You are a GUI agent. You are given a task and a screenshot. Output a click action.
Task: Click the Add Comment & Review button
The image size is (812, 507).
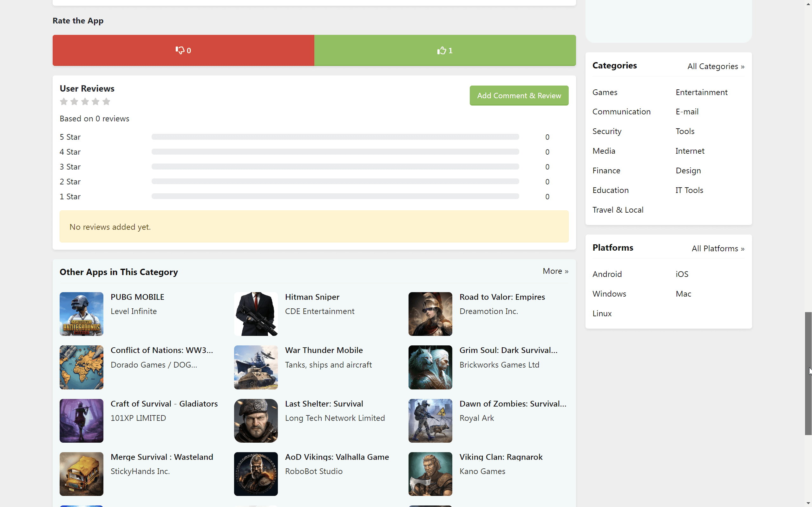519,95
